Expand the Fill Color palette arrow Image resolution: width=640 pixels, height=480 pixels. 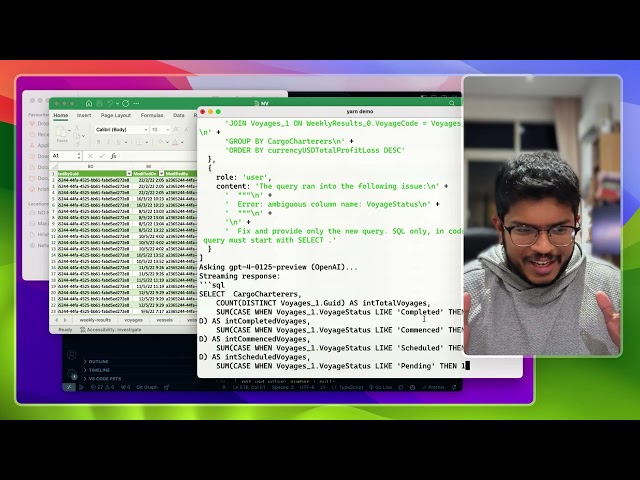click(x=167, y=142)
